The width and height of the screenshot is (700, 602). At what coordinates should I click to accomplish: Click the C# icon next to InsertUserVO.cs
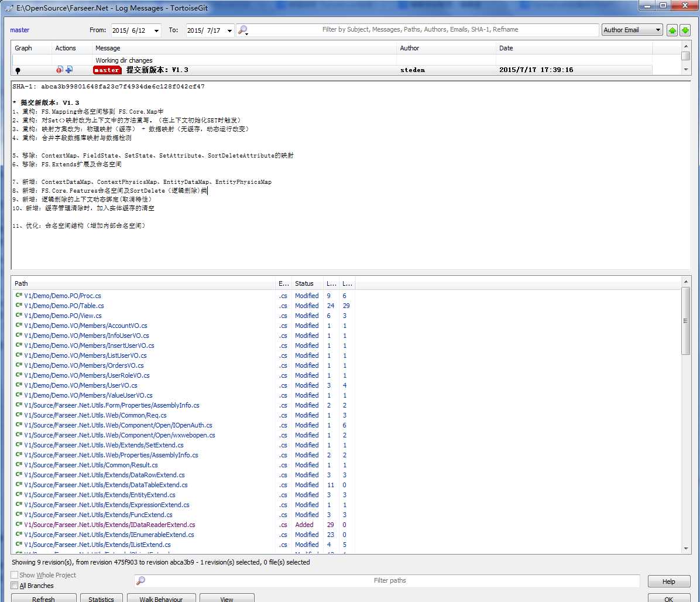(x=19, y=345)
